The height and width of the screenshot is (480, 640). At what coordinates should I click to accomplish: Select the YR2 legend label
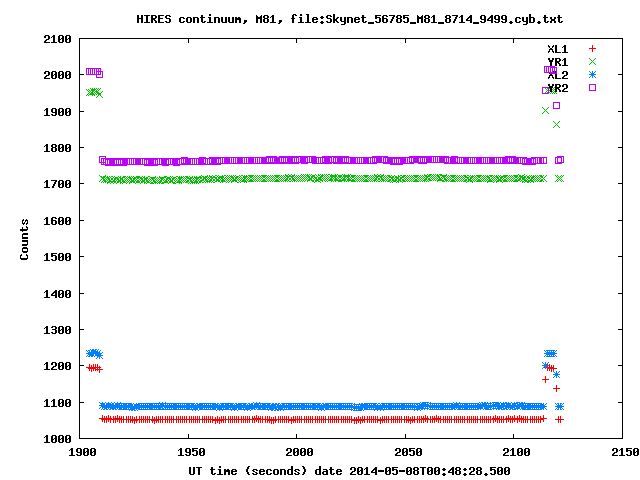pos(558,88)
